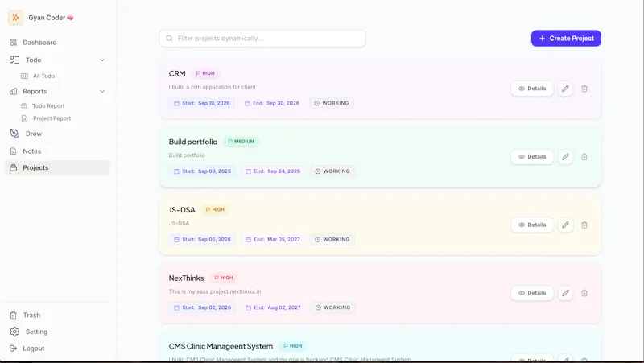
Task: Create a new project
Action: click(566, 38)
